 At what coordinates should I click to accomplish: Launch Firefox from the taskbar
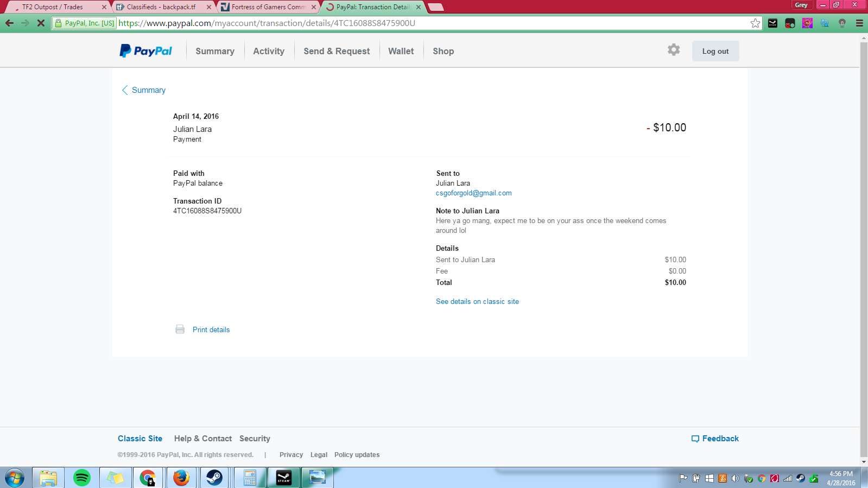pos(181,478)
